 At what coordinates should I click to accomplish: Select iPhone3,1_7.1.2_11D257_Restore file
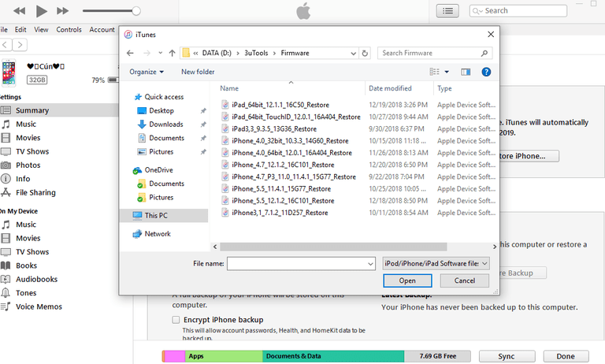[x=280, y=213]
